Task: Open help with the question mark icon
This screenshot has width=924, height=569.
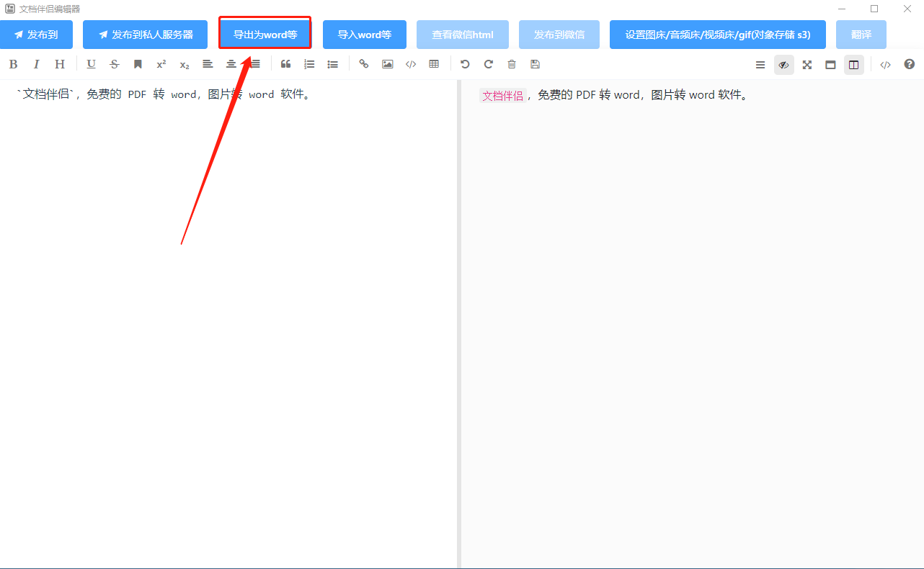Action: [x=910, y=65]
